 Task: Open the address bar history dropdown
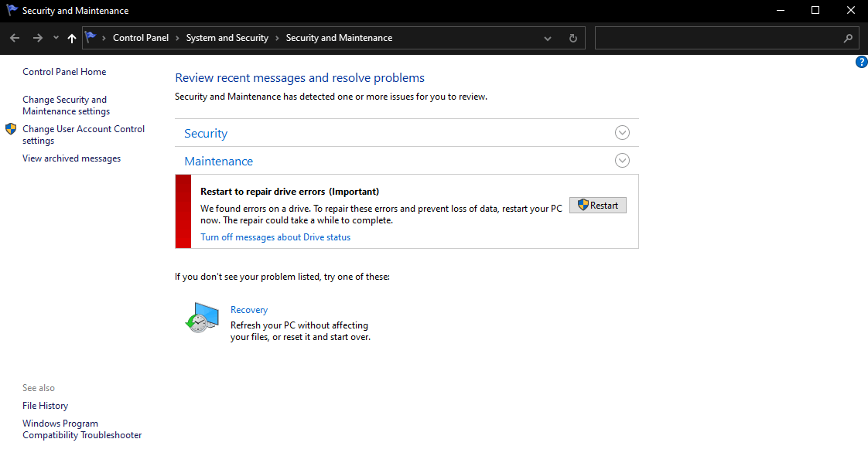548,38
